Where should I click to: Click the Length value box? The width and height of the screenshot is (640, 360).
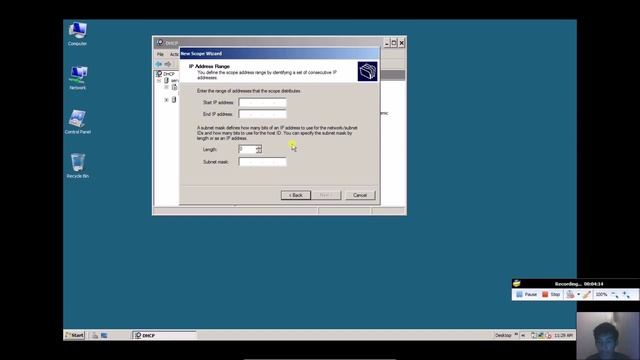(247, 149)
